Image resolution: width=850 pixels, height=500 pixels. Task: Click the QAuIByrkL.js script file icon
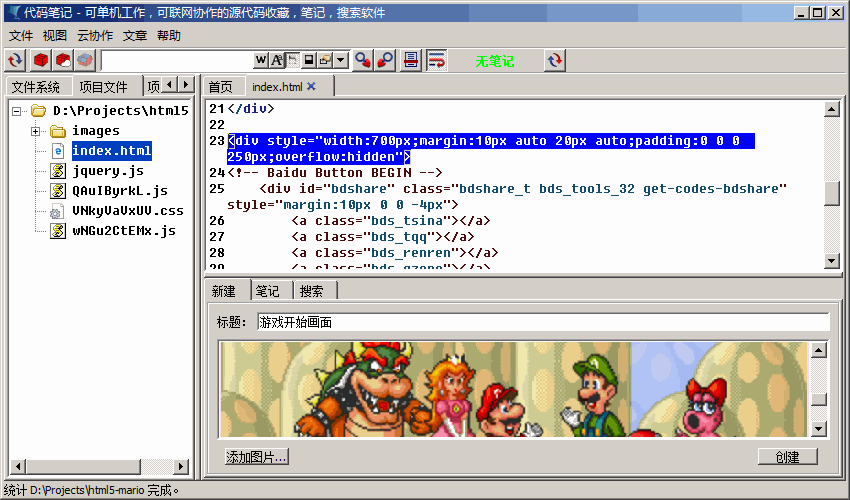click(58, 191)
